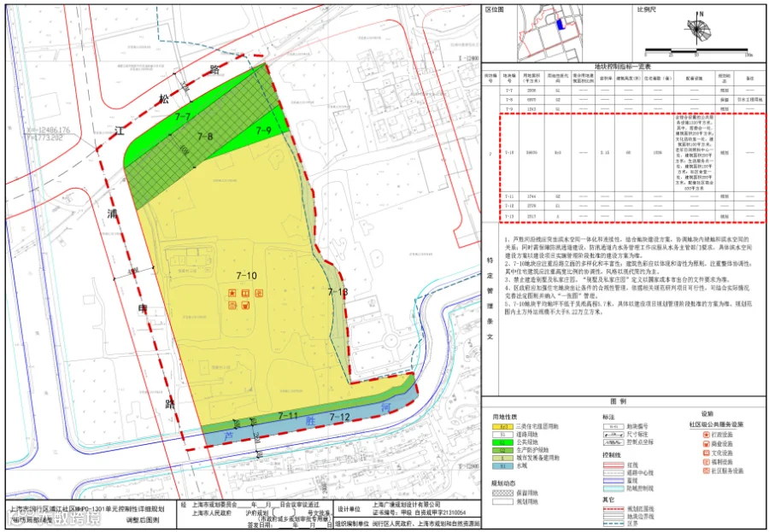Image resolution: width=769 pixels, height=532 pixels.
Task: Click the 社区服务设施 icon in the legend
Action: [707, 471]
